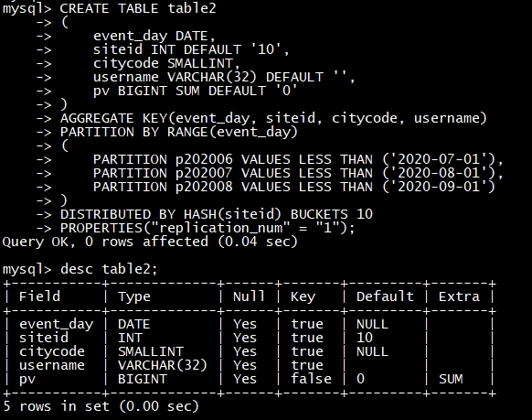532x420 pixels.
Task: Click the Default column header
Action: (x=385, y=296)
